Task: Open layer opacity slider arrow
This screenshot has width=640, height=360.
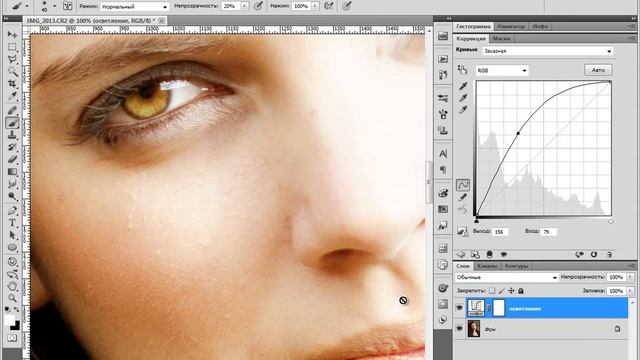Action: click(x=630, y=277)
